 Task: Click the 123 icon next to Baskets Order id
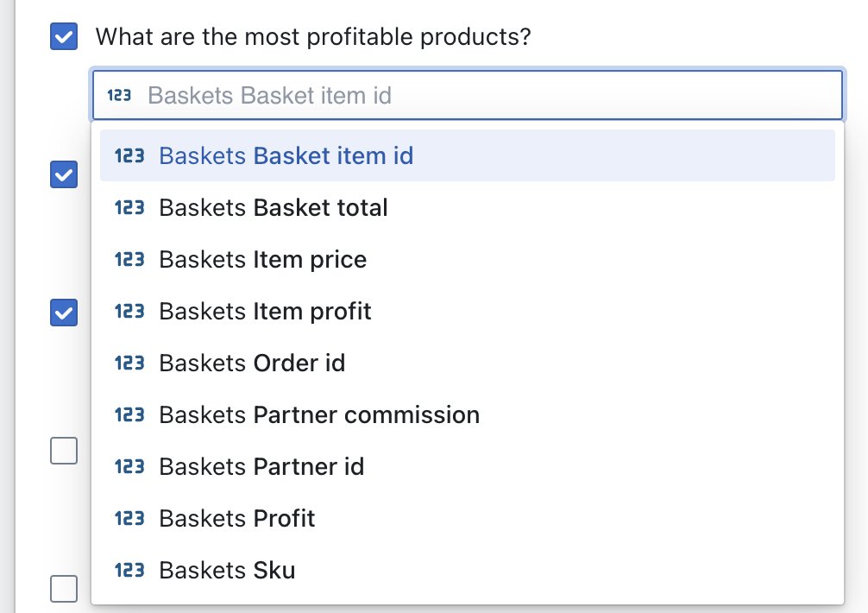(128, 363)
